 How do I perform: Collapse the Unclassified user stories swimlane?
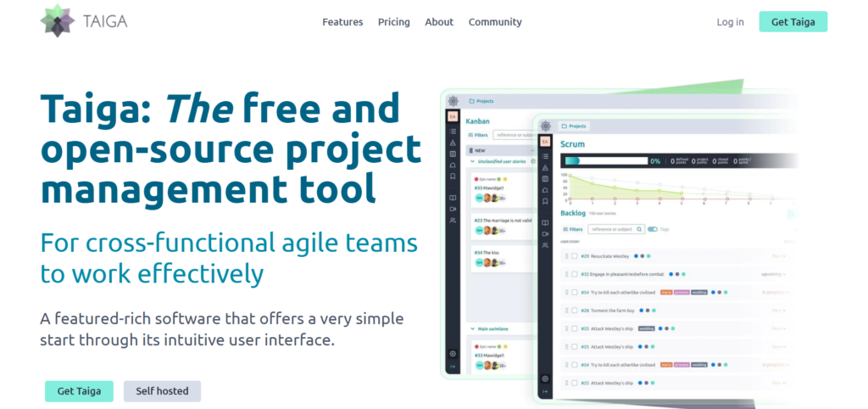click(x=472, y=161)
